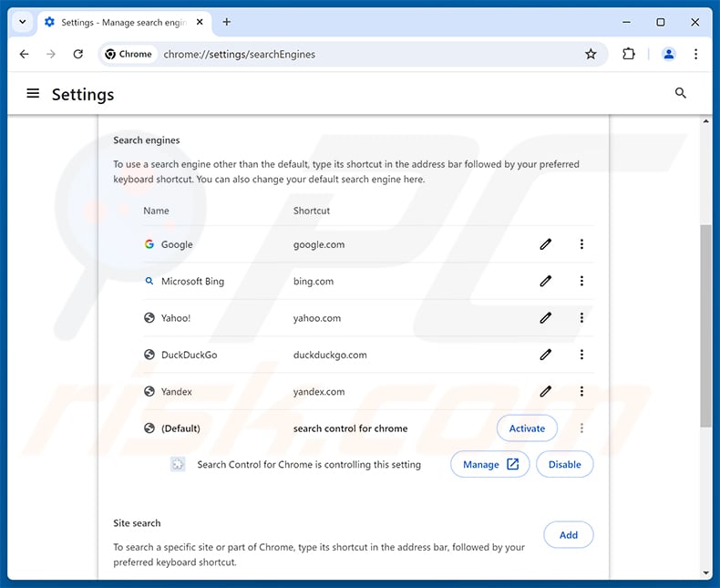Open the tab search dropdown arrow
Screen dimensions: 720x588
23,22
